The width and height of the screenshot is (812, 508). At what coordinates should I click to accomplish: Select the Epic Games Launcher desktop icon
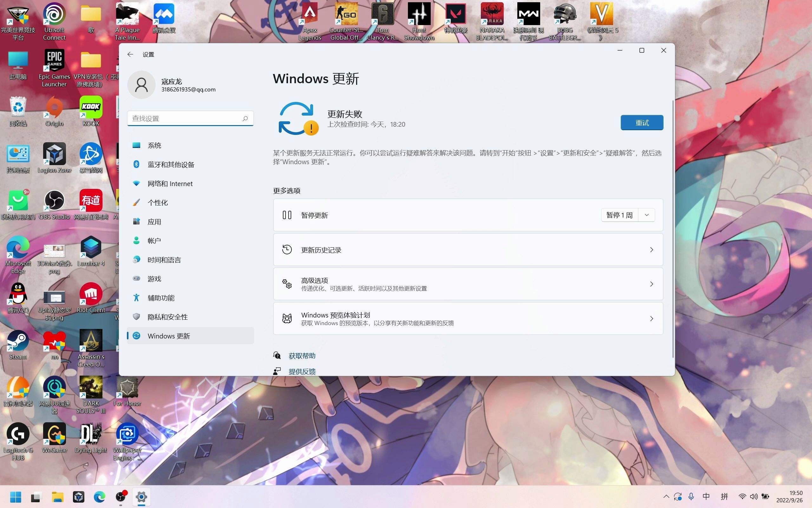[54, 68]
